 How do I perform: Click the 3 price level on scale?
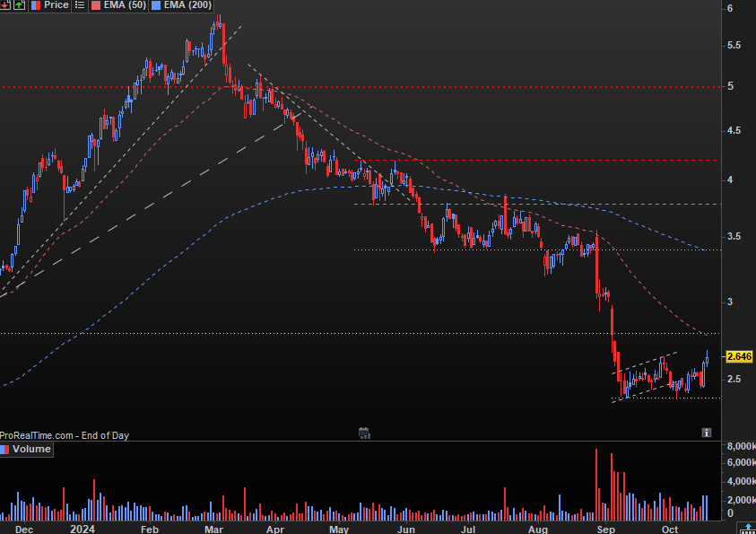click(730, 302)
